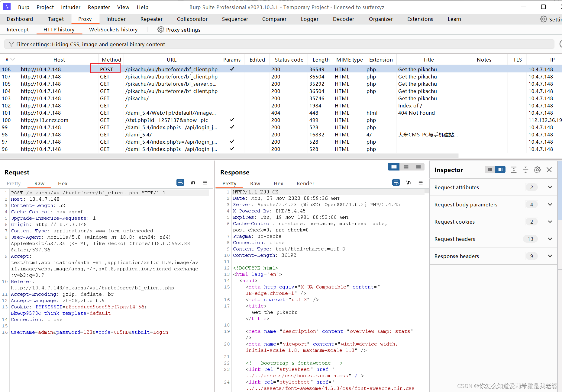Switch to the Decoder tab

coord(344,19)
